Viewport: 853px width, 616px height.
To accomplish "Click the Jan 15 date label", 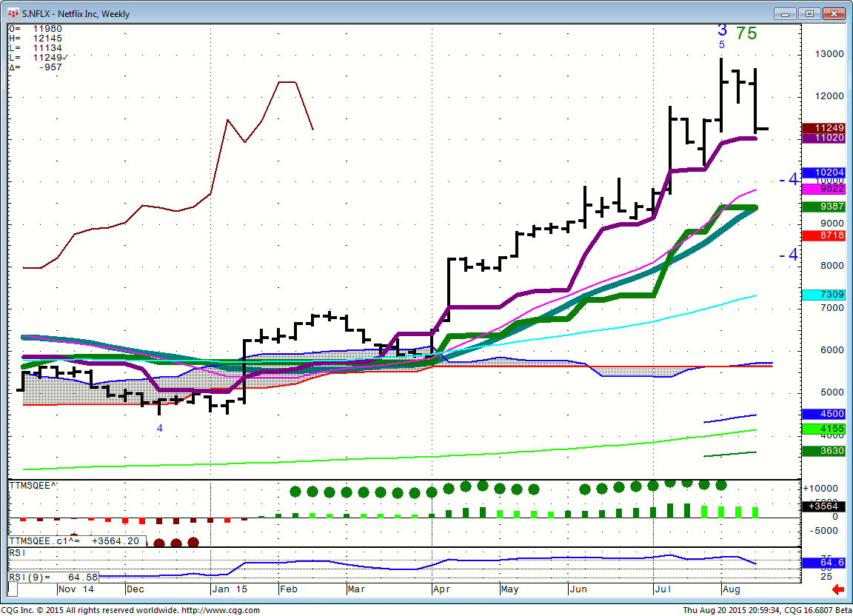I will 230,589.
